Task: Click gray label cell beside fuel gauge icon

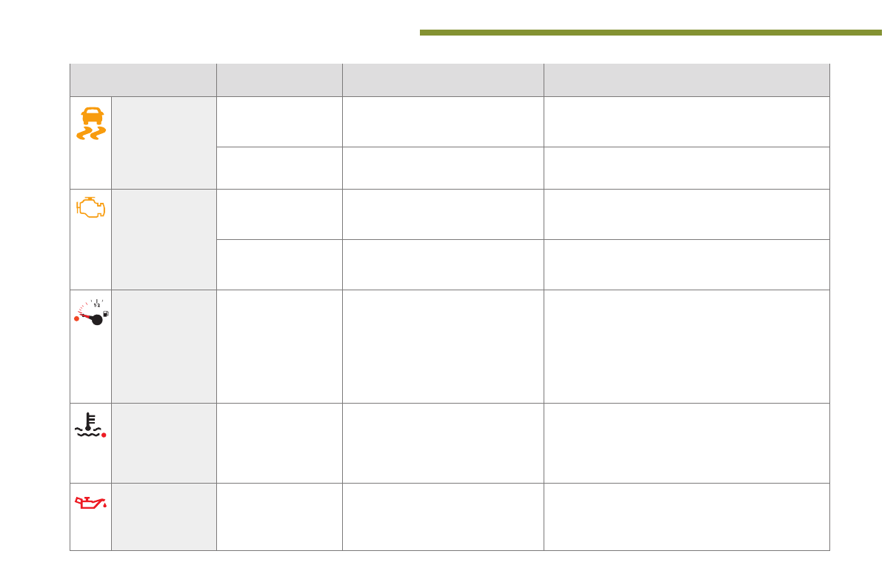Action: pyautogui.click(x=164, y=346)
